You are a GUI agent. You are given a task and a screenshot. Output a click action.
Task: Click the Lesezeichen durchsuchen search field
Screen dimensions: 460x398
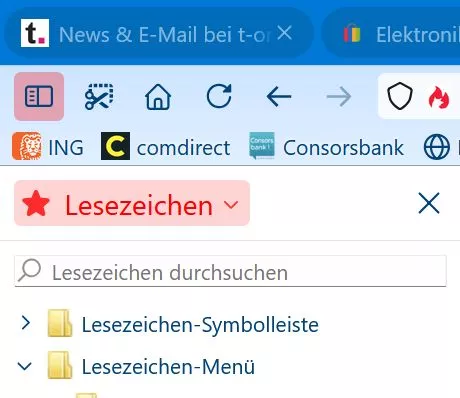(230, 271)
